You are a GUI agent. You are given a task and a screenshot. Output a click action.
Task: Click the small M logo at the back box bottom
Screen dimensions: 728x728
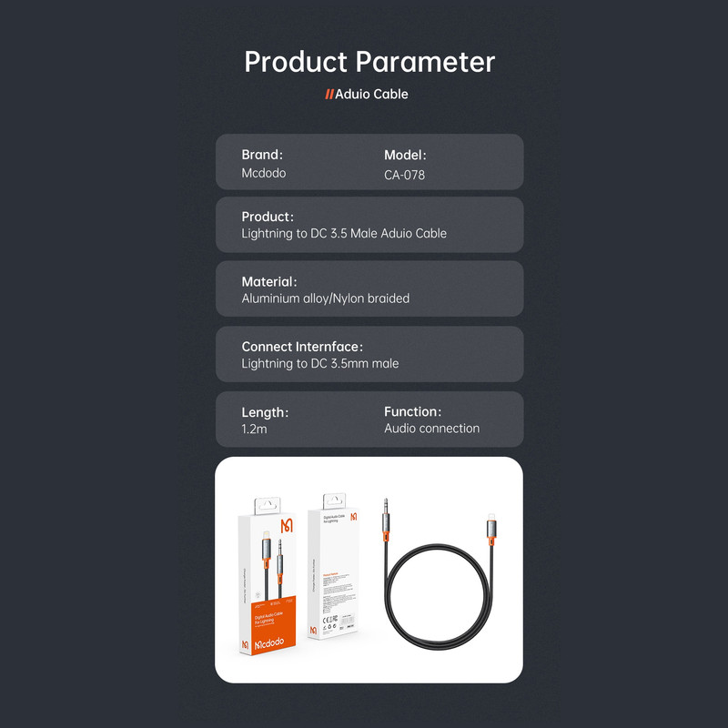click(314, 630)
